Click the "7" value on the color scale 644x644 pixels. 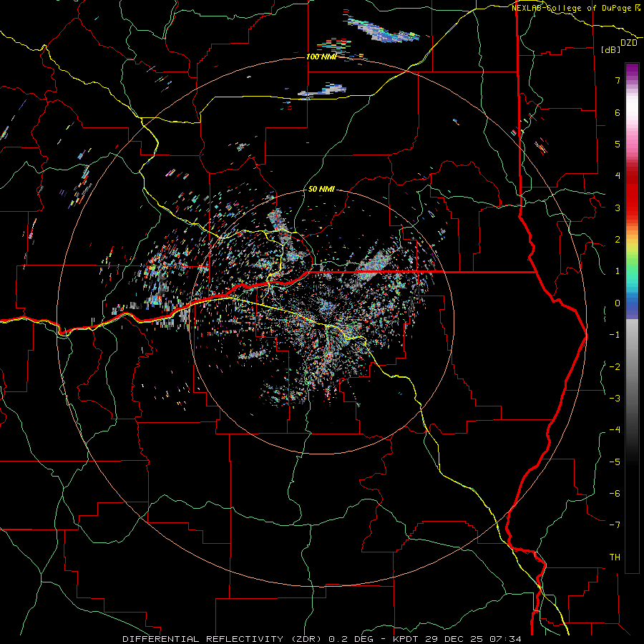(x=618, y=80)
